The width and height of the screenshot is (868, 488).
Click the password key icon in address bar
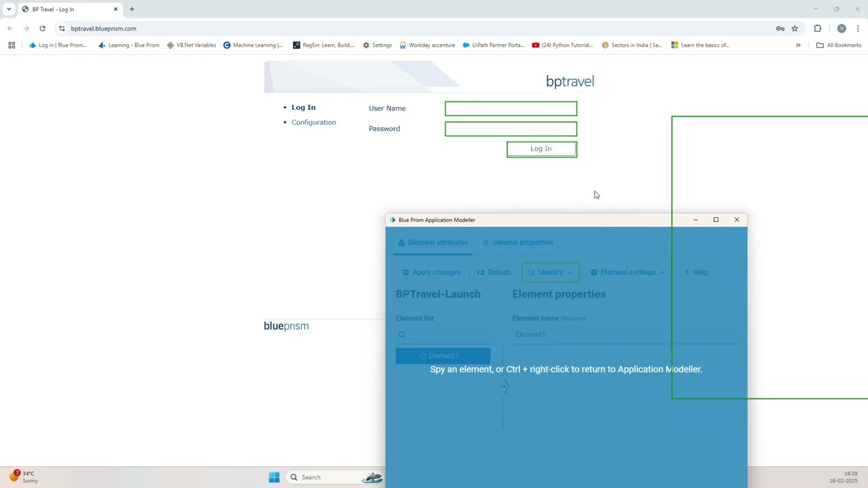click(x=780, y=28)
